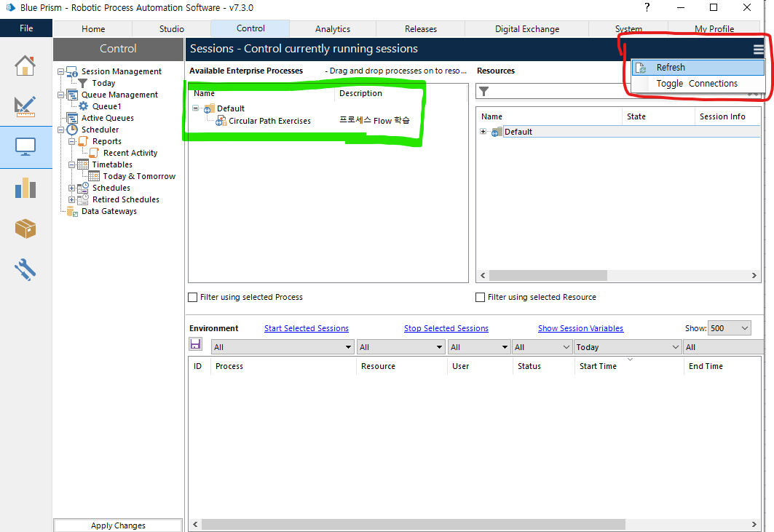Click the Resources horizontal scrollbar
Screen dimensions: 774x532
click(x=618, y=275)
